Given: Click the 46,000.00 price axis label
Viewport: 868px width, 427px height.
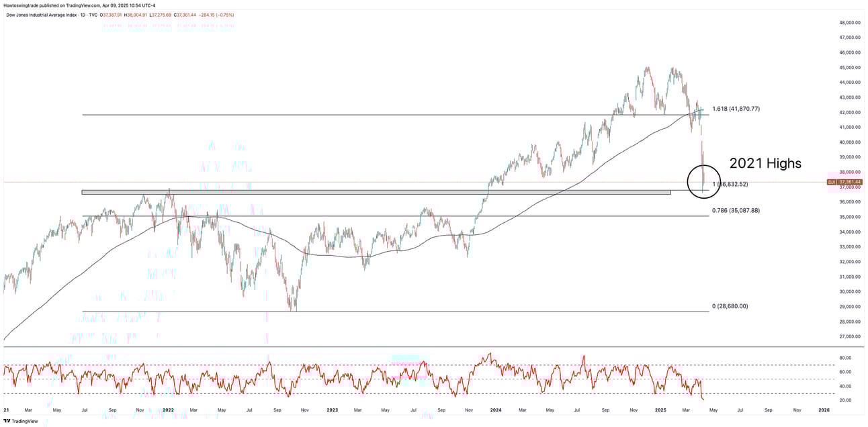Looking at the screenshot, I should point(850,52).
